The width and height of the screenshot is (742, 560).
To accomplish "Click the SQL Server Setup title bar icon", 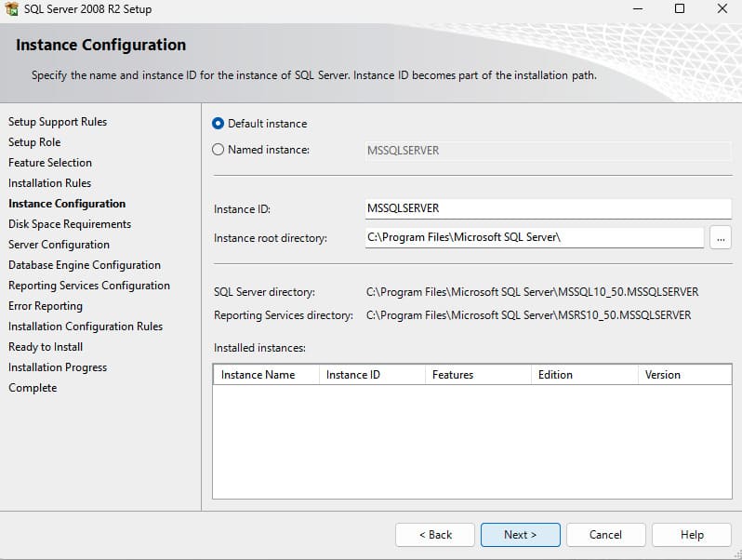I will pos(11,9).
